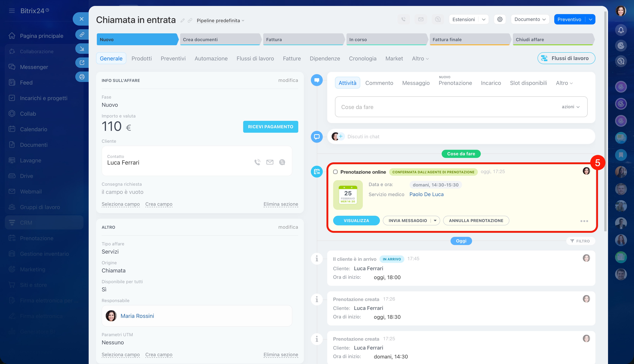Image resolution: width=634 pixels, height=364 pixels.
Task: Select the Commento tab
Action: [379, 83]
